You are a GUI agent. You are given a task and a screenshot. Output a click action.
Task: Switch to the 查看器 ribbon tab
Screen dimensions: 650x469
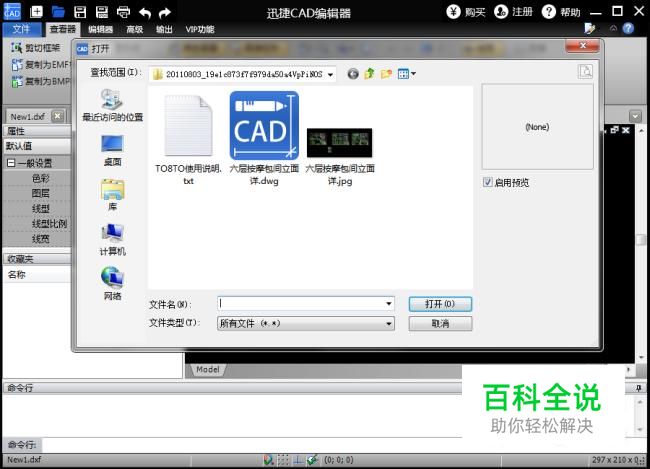[x=63, y=29]
